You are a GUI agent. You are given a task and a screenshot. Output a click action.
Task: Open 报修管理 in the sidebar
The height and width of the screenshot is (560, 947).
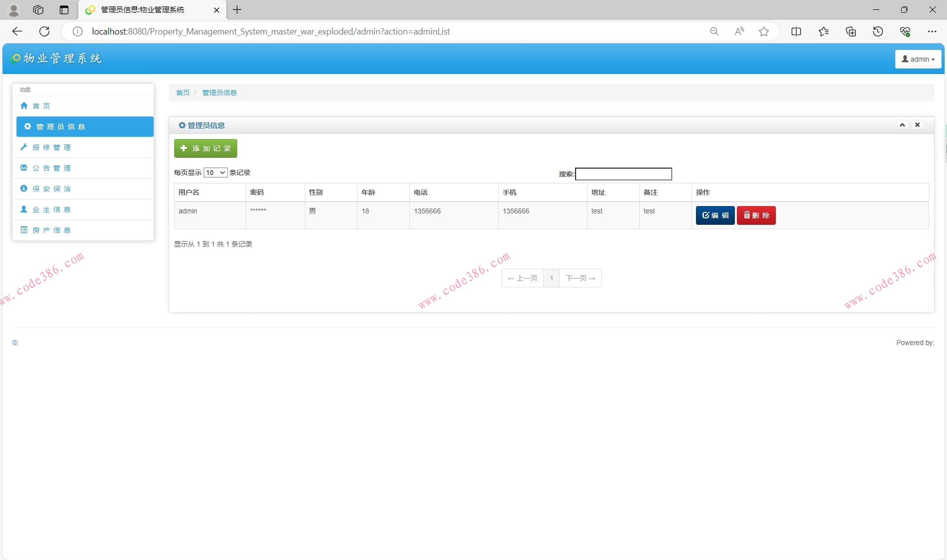[x=51, y=147]
